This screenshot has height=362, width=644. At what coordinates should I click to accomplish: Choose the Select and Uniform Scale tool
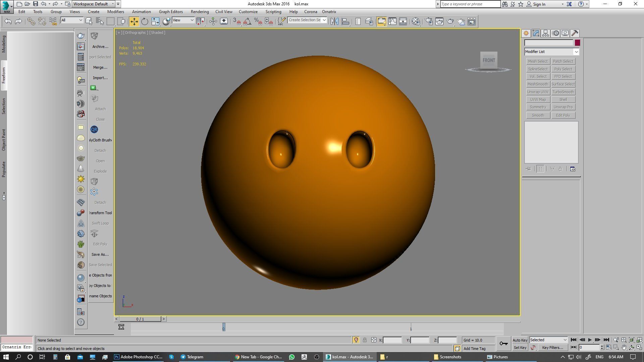[155, 21]
